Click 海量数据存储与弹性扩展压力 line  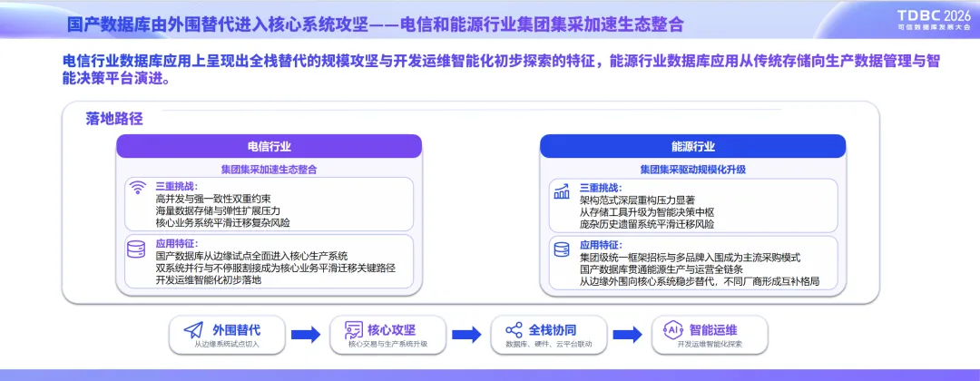coord(218,210)
